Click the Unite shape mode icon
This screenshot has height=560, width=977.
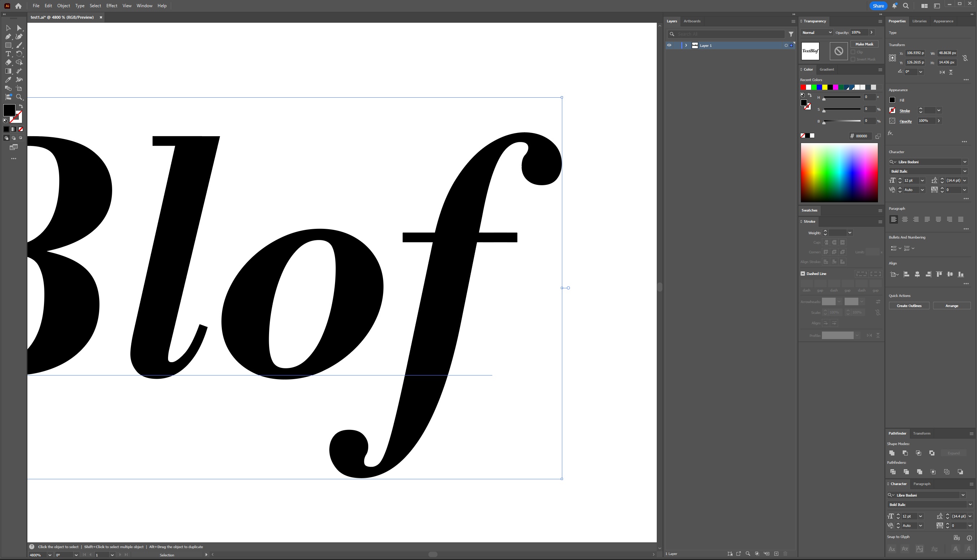(x=892, y=453)
